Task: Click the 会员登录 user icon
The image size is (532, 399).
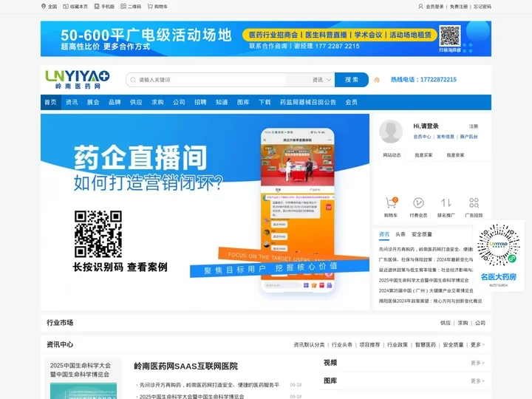Action: 420,6
